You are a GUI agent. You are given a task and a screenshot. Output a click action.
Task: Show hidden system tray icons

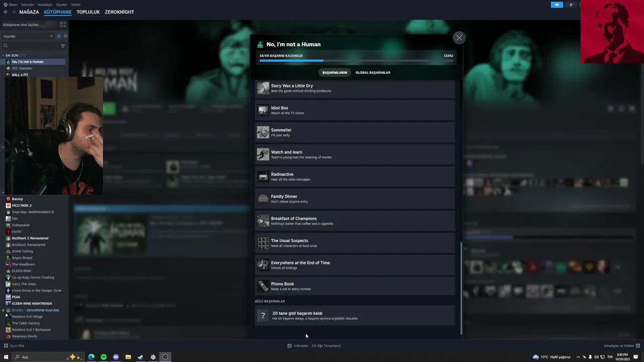(578, 357)
